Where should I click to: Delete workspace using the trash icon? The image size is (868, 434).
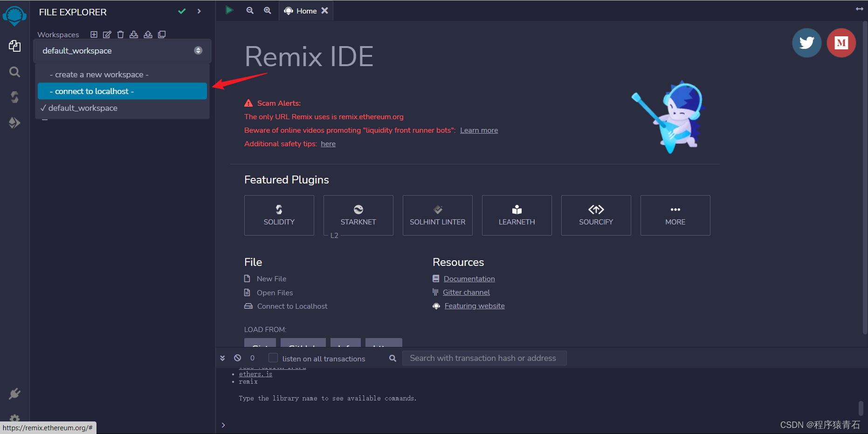tap(120, 34)
